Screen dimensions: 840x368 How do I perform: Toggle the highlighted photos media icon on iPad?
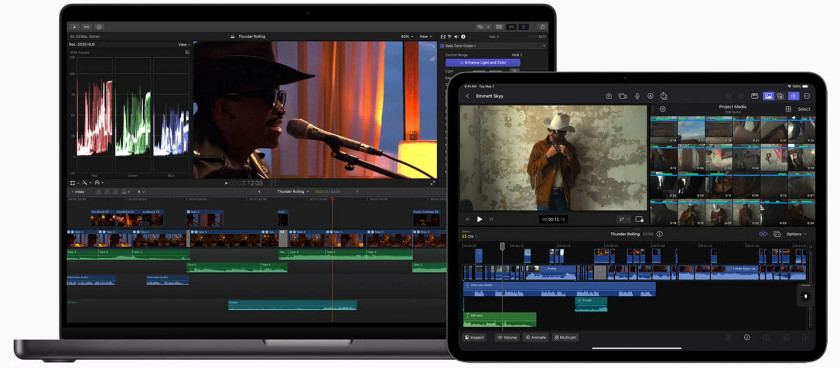(x=768, y=96)
